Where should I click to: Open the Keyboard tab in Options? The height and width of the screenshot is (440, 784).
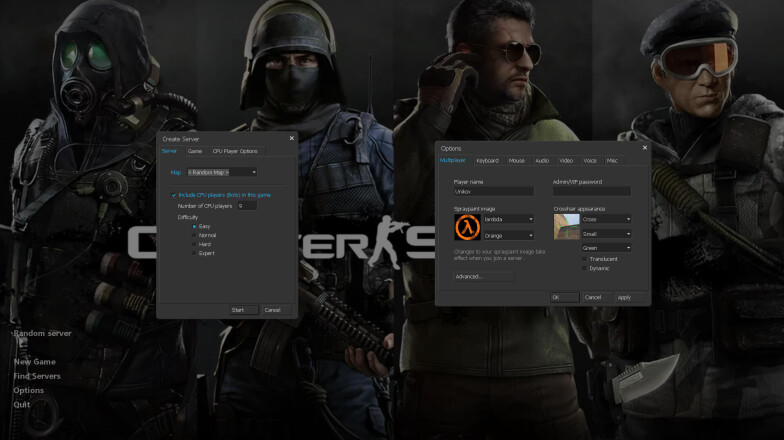[x=488, y=160]
